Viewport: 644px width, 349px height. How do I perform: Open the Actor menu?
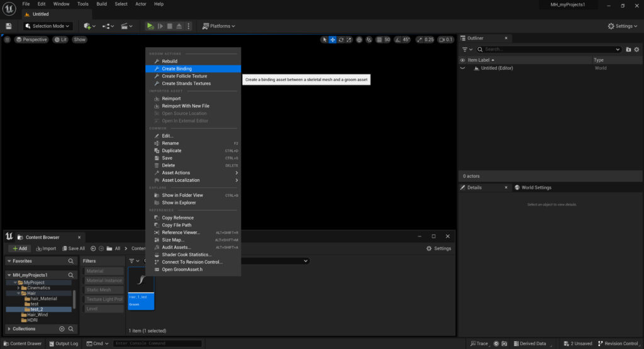point(141,4)
